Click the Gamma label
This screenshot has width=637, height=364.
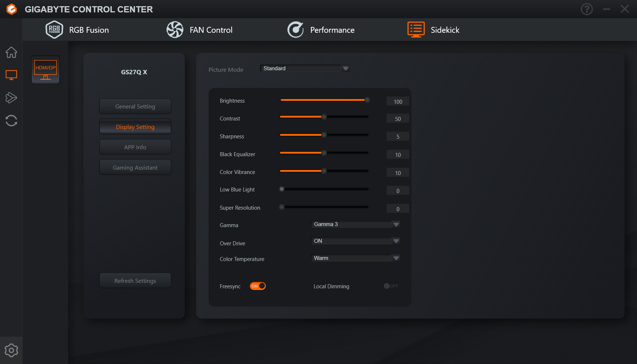[x=229, y=225]
